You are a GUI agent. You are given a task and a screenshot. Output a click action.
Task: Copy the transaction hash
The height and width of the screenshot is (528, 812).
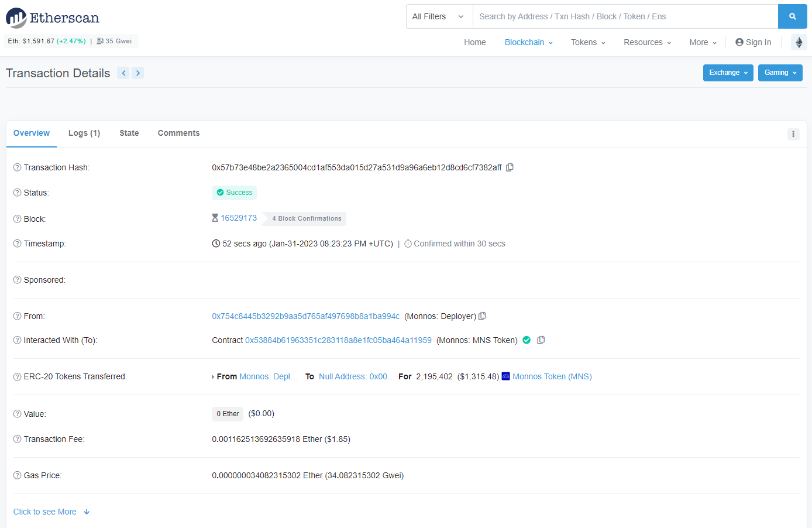point(510,167)
